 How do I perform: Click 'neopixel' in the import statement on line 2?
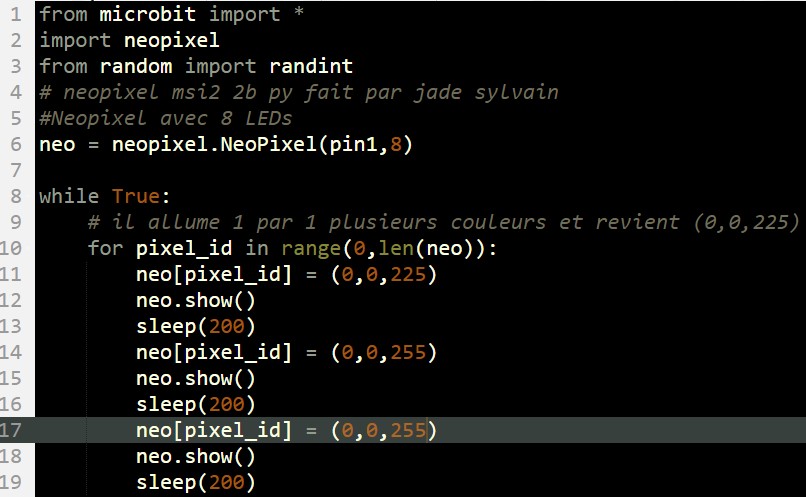(x=172, y=40)
